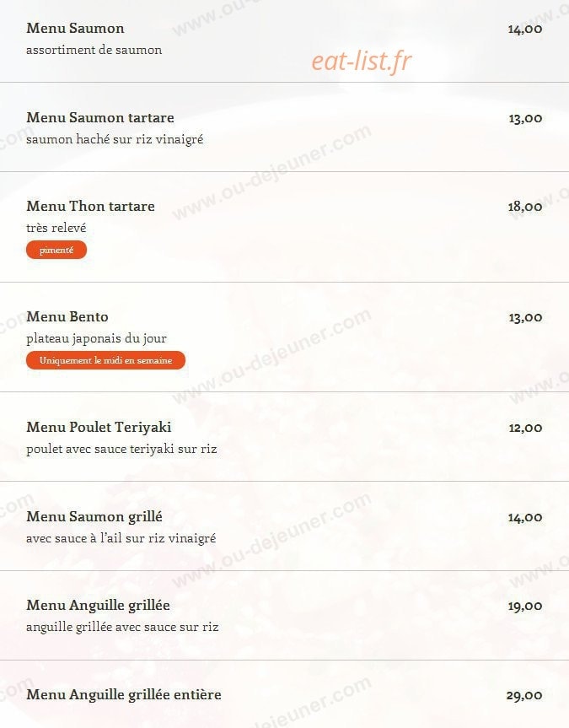This screenshot has height=728, width=569.
Task: Select the Menu Bento heading
Action: [67, 316]
